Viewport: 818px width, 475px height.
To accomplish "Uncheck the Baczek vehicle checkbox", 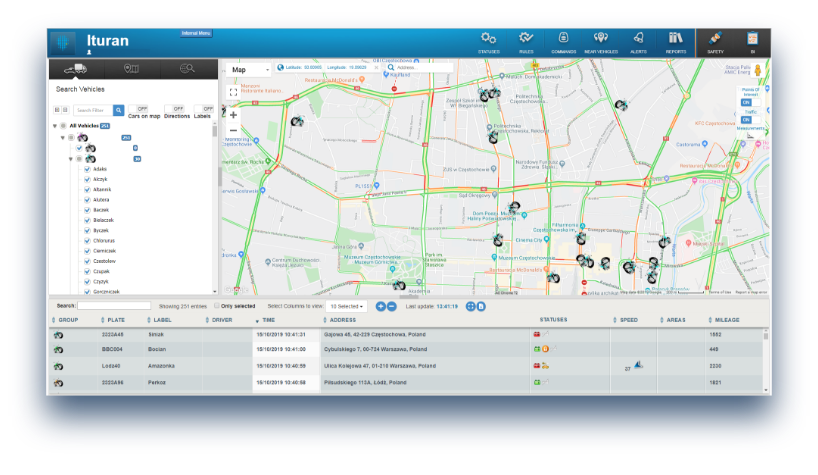I will pos(87,210).
